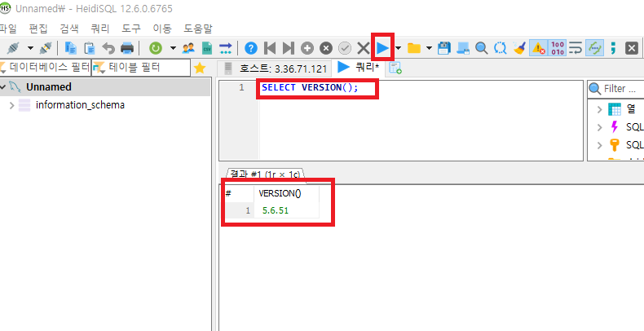Image resolution: width=644 pixels, height=331 pixels.
Task: Open Help with the blue question mark icon
Action: pos(251,48)
